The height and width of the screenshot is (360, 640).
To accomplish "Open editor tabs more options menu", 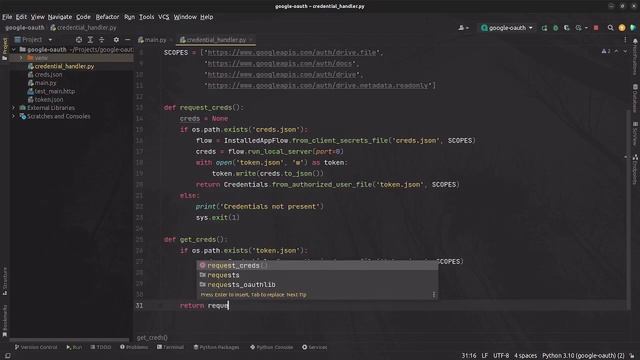I will click(x=625, y=40).
